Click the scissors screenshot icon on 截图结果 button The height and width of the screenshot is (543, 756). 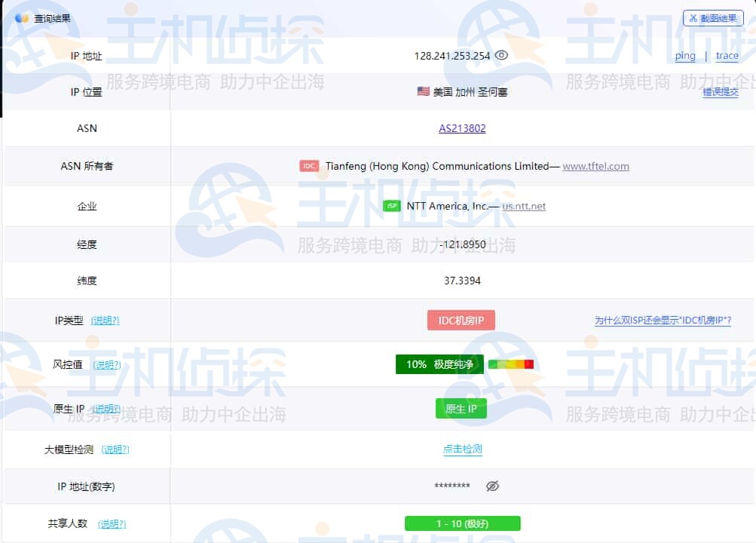coord(693,18)
